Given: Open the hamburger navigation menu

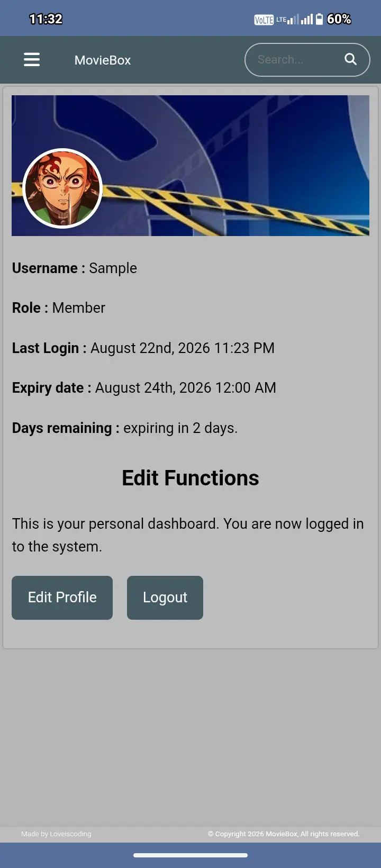Looking at the screenshot, I should tap(32, 60).
